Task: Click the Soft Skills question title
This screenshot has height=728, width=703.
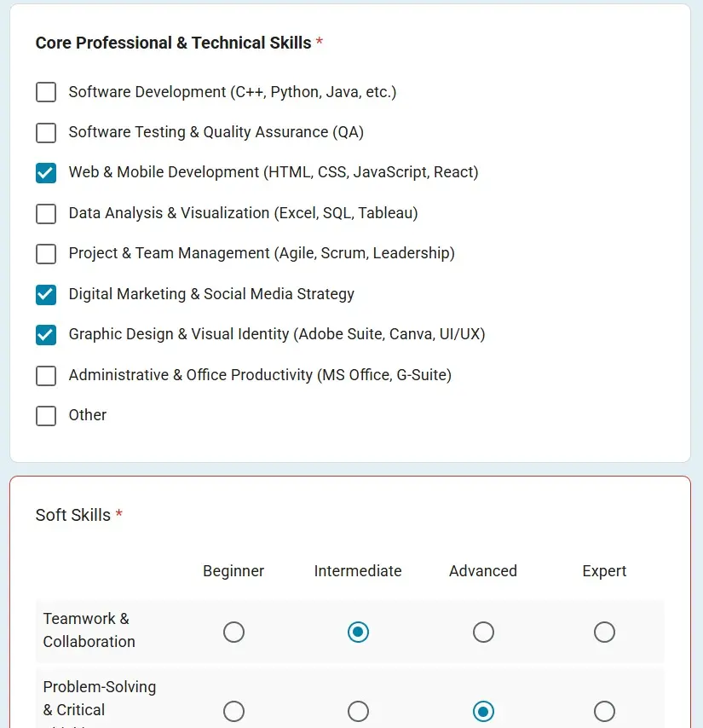Action: [x=72, y=515]
